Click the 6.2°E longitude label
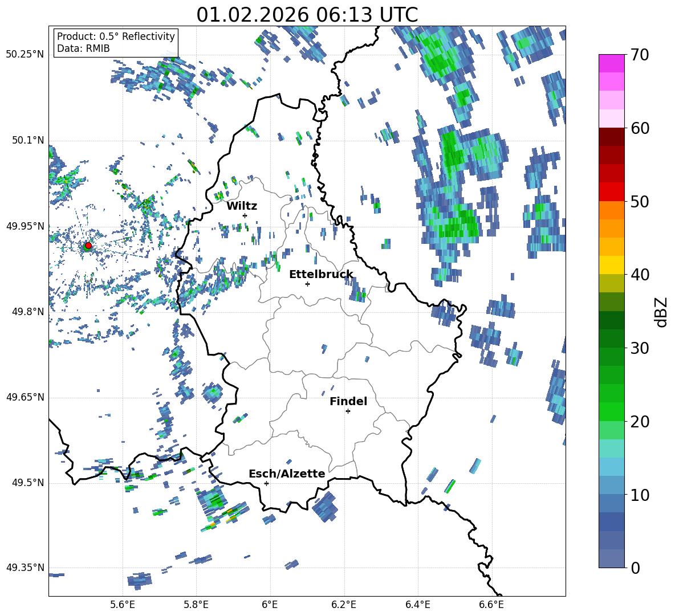The width and height of the screenshot is (675, 616). click(x=344, y=605)
